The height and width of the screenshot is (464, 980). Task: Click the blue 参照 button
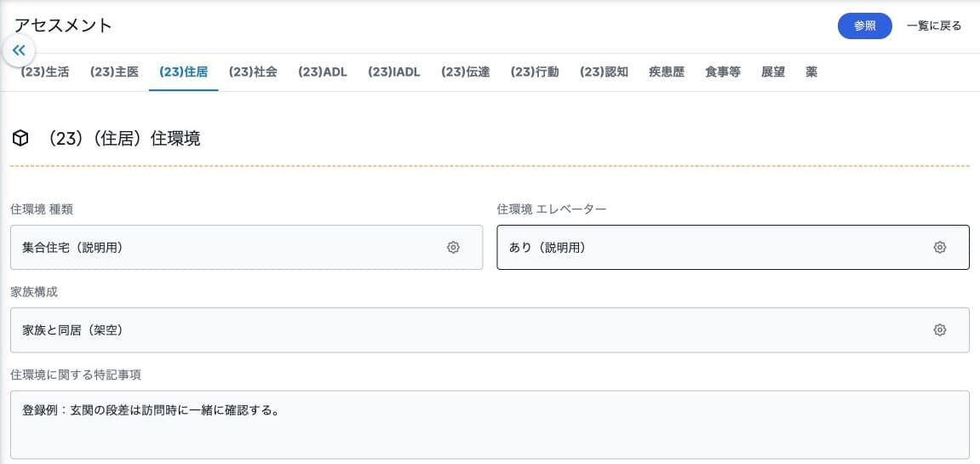point(864,26)
